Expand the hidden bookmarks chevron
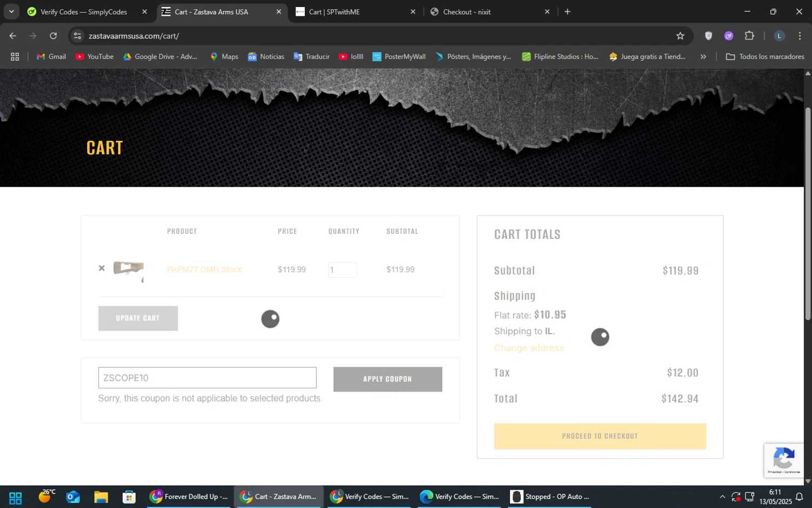This screenshot has height=508, width=812. click(x=703, y=56)
